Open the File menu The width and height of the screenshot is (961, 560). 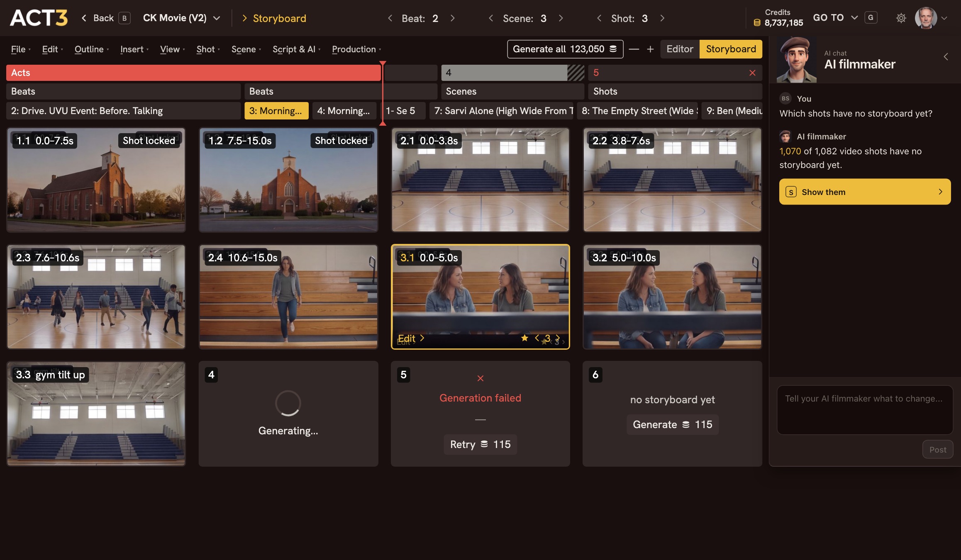pyautogui.click(x=21, y=49)
